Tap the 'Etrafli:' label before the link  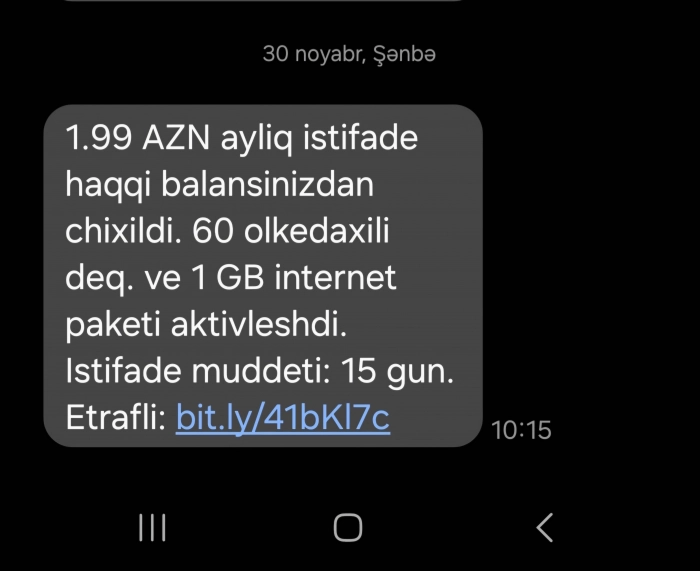click(116, 417)
